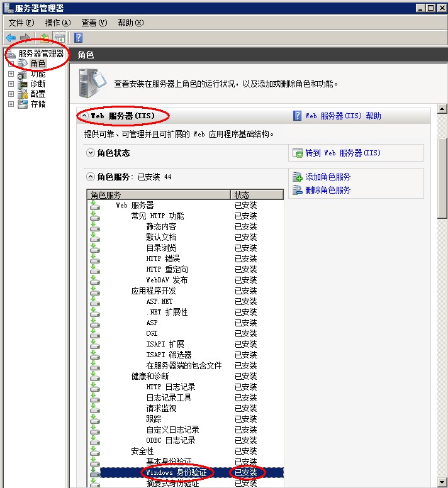
Task: Select the ISAPI 筛选器 row
Action: click(x=186, y=355)
